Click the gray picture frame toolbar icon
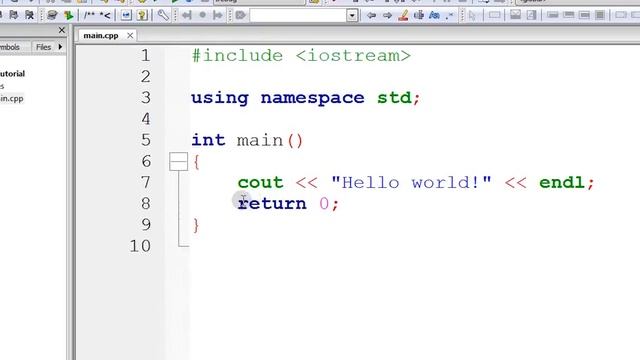This screenshot has height=360, width=640. pos(516,16)
